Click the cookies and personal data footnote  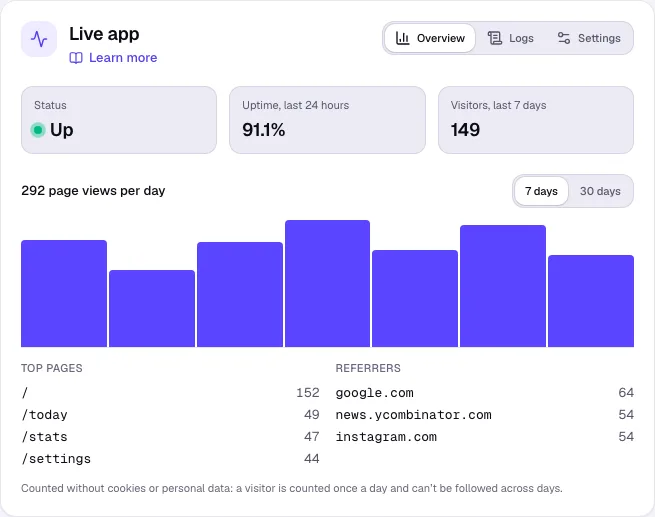[292, 488]
